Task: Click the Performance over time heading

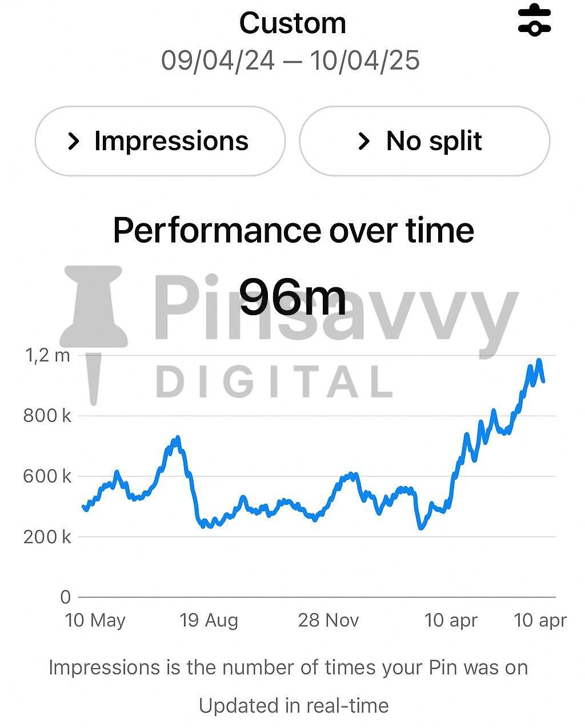Action: pos(293,230)
